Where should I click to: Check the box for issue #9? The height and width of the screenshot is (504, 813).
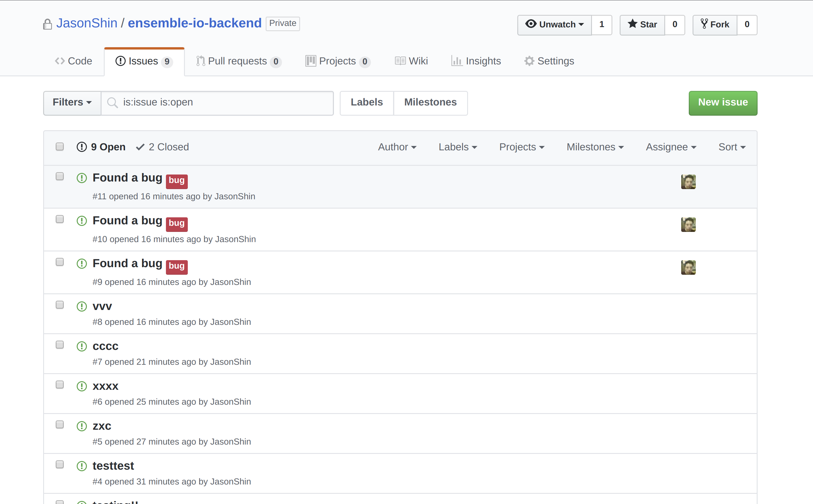point(60,262)
